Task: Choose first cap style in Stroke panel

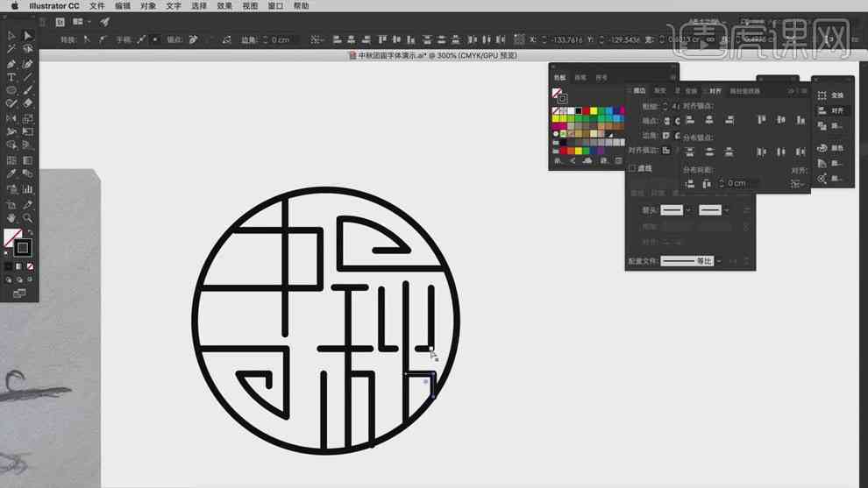Action: [667, 121]
